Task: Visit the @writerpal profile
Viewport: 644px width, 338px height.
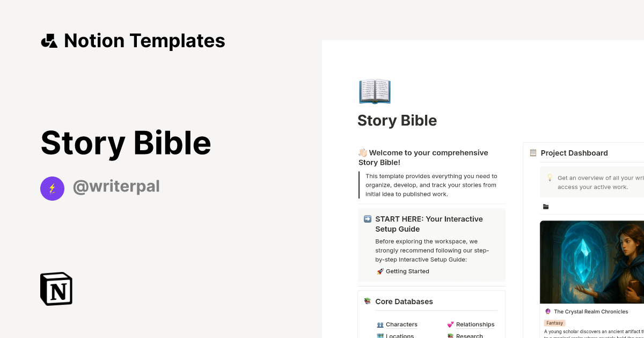Action: pos(116,186)
